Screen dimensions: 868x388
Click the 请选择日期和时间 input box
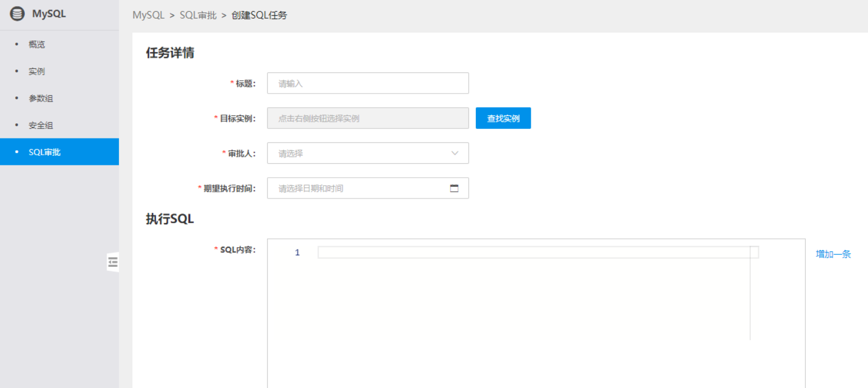(359, 188)
